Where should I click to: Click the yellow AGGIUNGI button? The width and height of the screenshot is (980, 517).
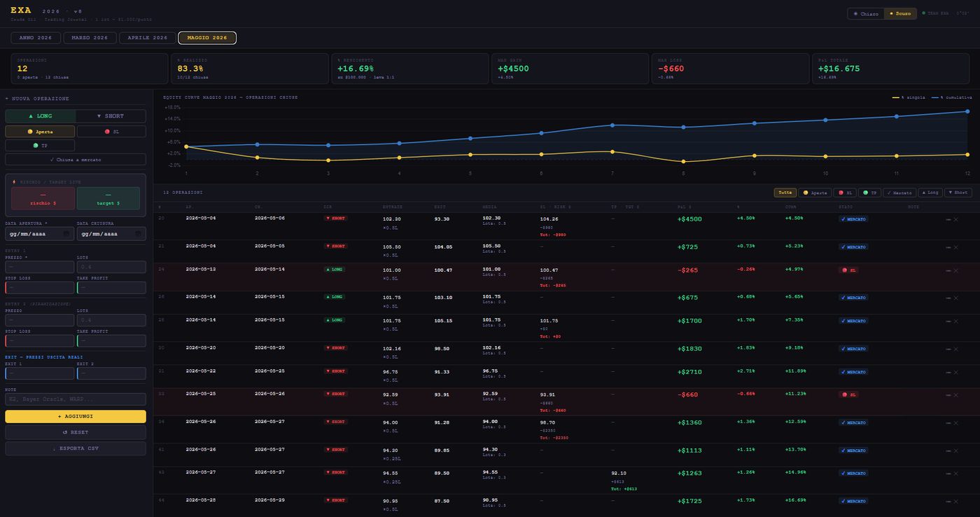point(76,416)
